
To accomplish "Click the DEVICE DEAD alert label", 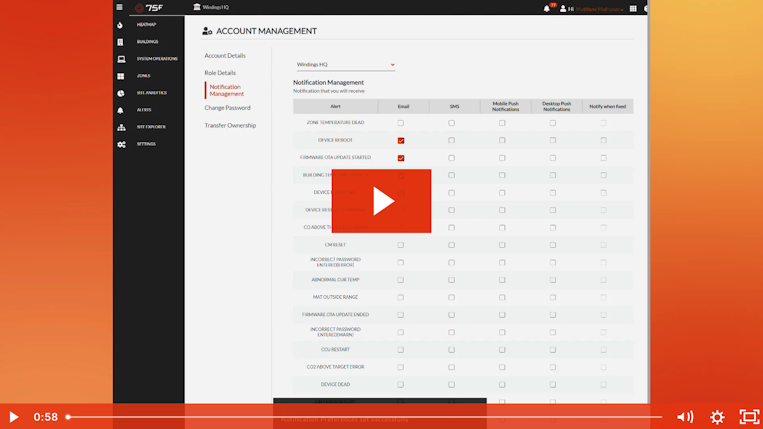I will pyautogui.click(x=335, y=385).
